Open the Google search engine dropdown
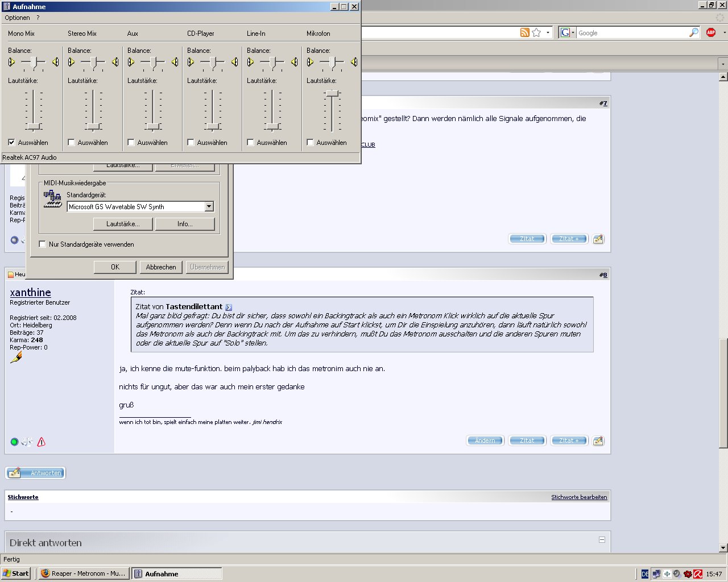This screenshot has height=582, width=728. click(x=568, y=32)
